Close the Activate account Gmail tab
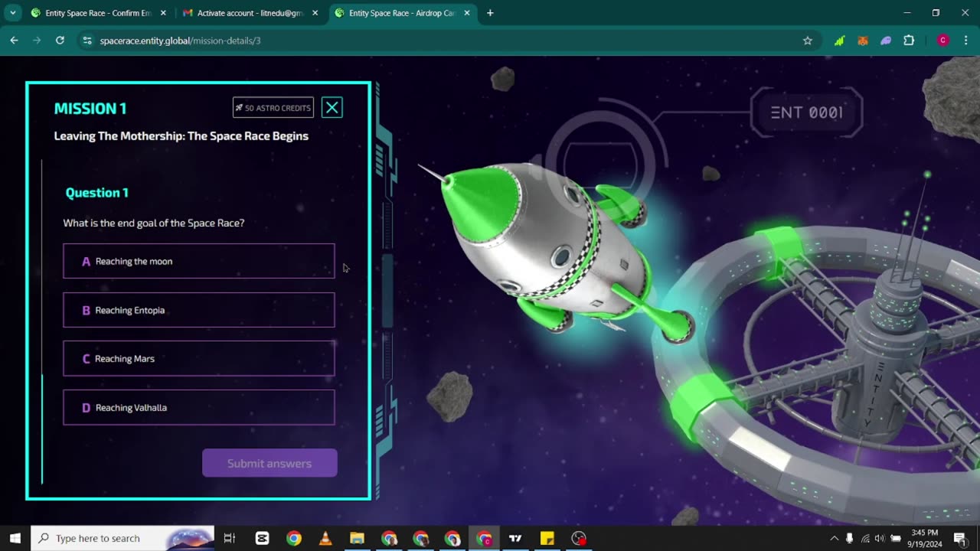 click(x=315, y=13)
